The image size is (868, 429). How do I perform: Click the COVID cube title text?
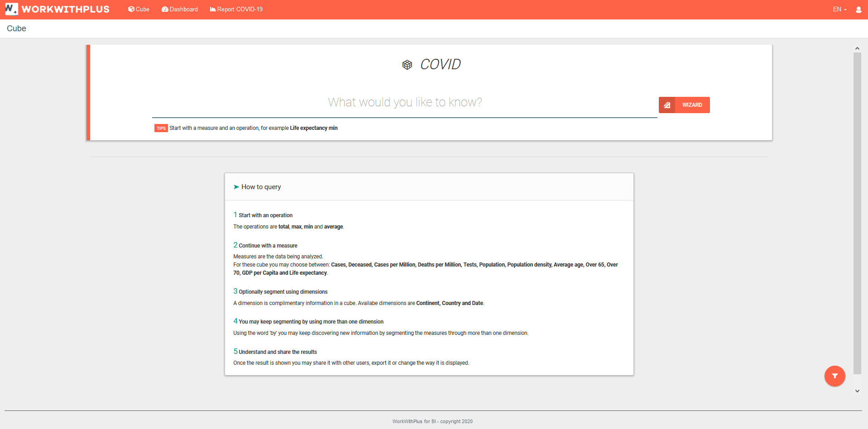[x=440, y=65]
